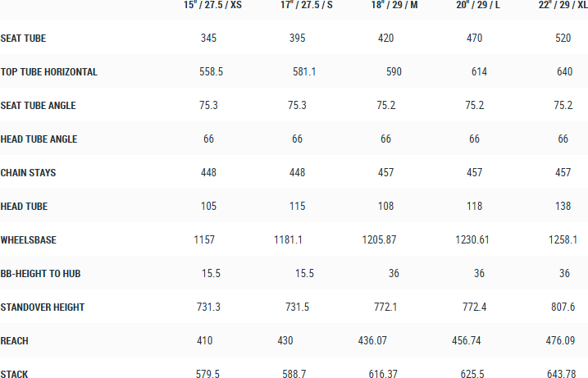
Task: Select the TOP TUBE HORIZONTAL row label
Action: point(49,72)
